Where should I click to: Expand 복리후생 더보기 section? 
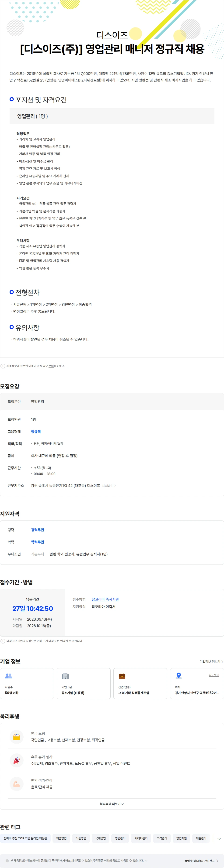(x=112, y=804)
